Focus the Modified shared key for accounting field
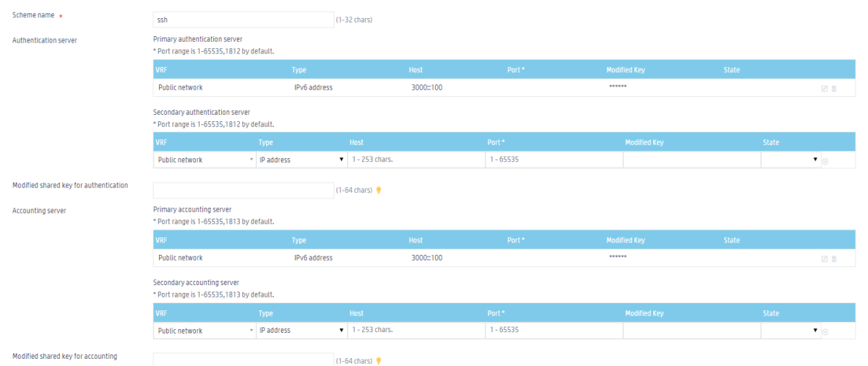This screenshot has height=366, width=868. [x=243, y=360]
